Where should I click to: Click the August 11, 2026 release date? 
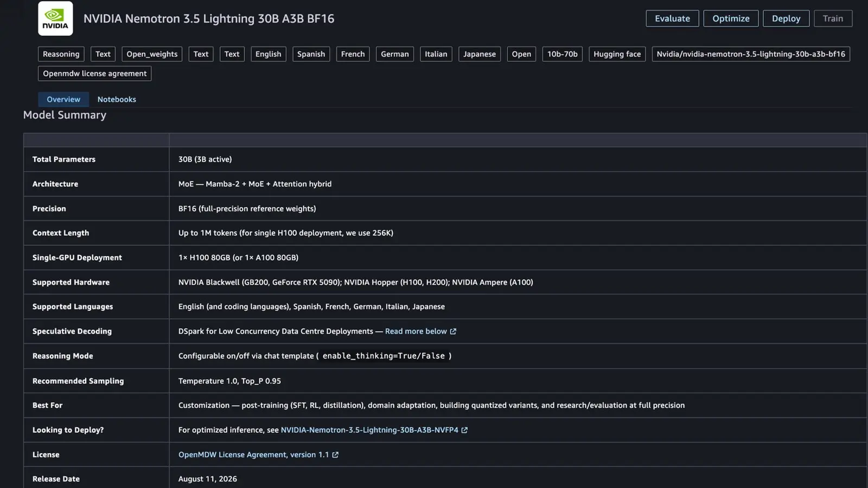(208, 479)
